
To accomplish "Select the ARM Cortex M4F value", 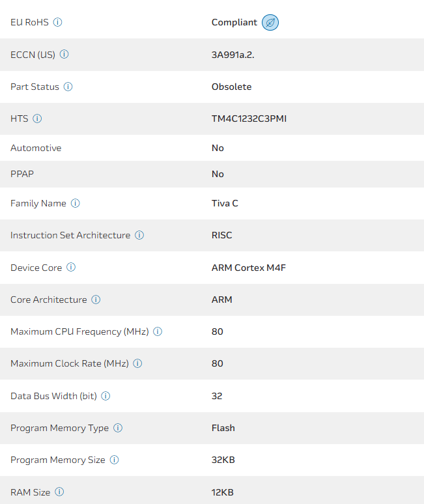I will pos(249,267).
